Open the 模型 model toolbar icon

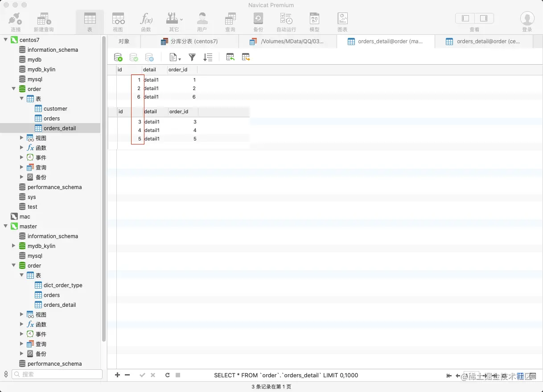pos(314,21)
